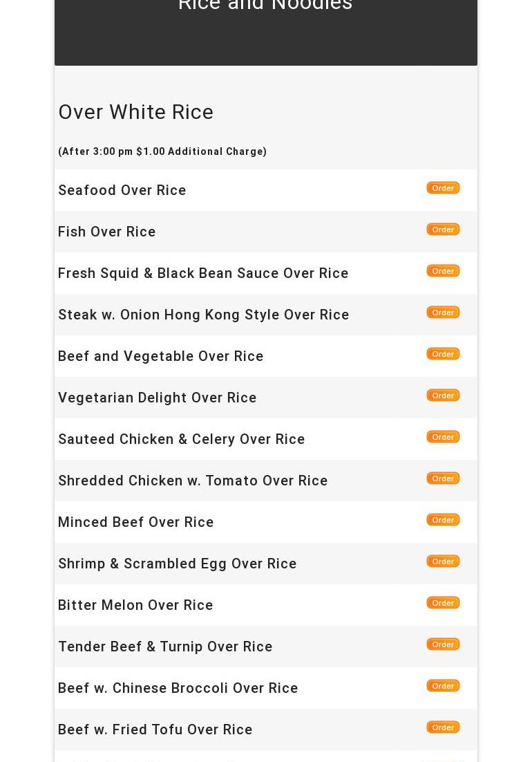Order Tender Beef & Turnip Over Rice
Image resolution: width=532 pixels, height=762 pixels.
443,644
